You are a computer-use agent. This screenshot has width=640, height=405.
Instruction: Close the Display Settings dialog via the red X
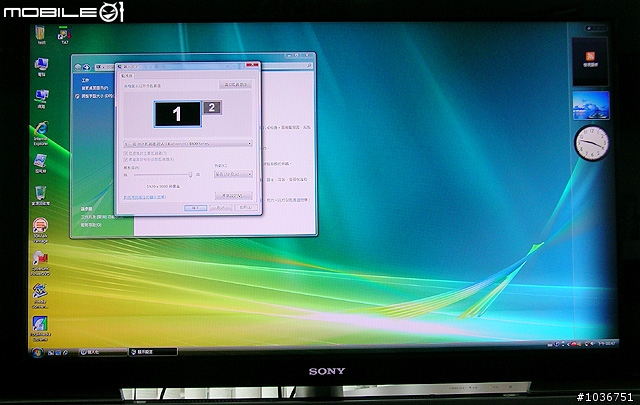click(x=252, y=65)
